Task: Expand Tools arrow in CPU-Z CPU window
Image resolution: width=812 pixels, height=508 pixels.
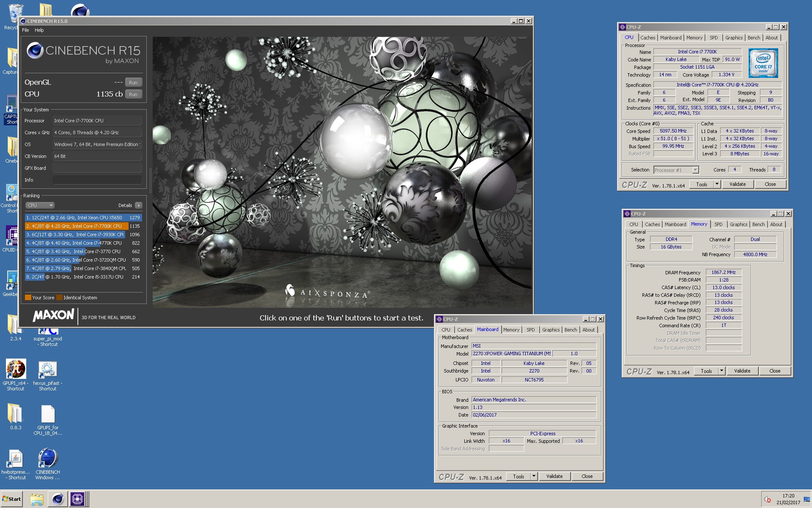Action: (716, 184)
